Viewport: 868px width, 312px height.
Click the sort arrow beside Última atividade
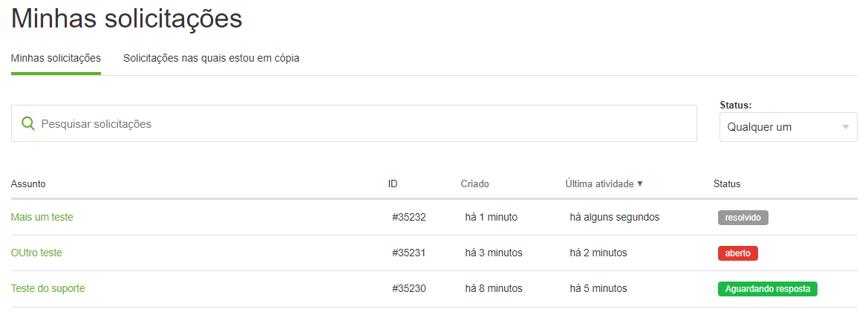pos(640,184)
